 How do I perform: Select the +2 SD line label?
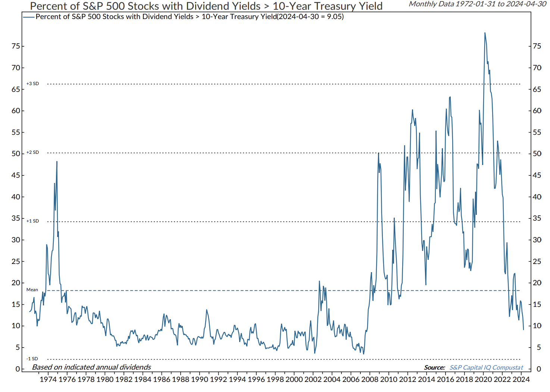click(32, 152)
